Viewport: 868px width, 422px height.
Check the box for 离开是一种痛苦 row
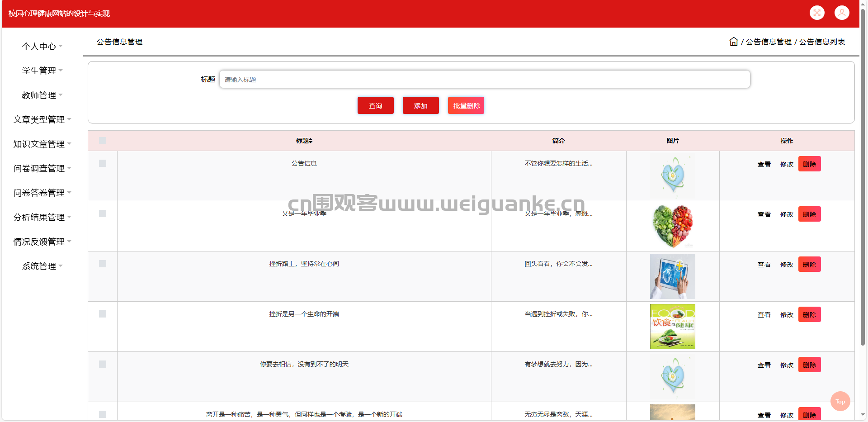point(103,414)
